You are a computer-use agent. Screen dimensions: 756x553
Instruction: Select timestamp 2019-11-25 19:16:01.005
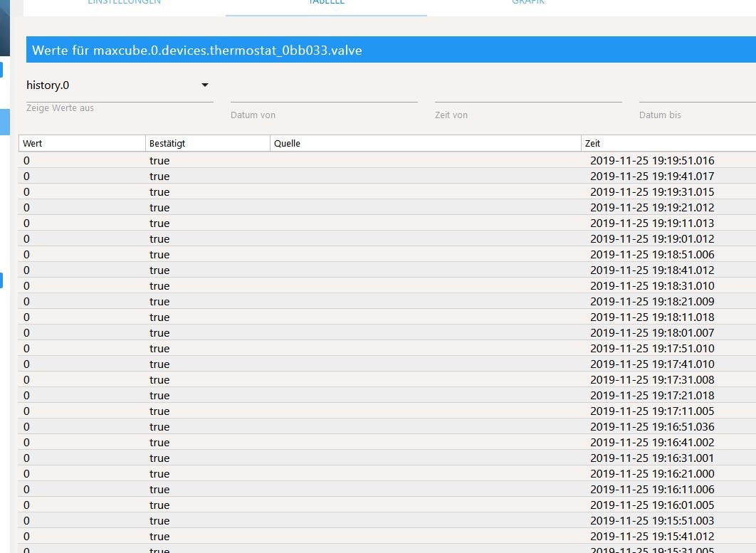pyautogui.click(x=652, y=505)
